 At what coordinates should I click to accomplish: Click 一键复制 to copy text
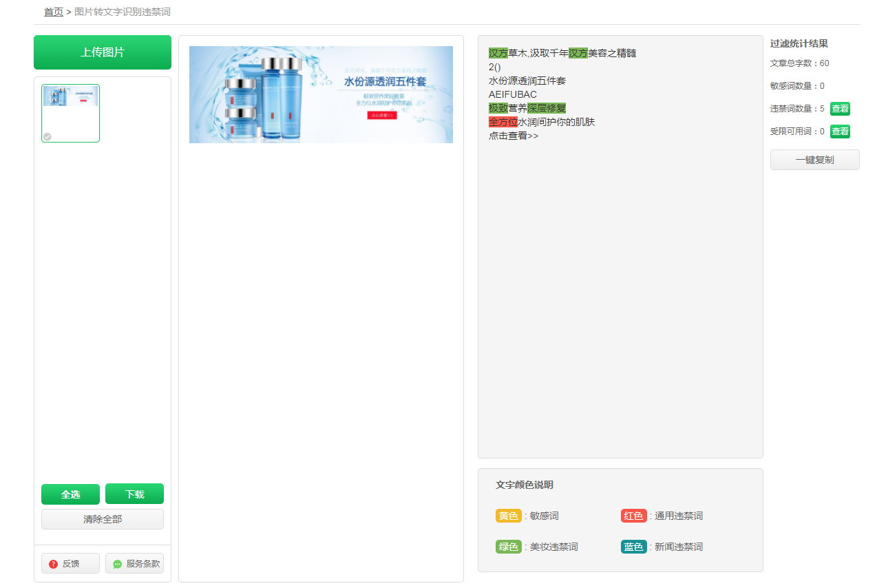coord(814,160)
